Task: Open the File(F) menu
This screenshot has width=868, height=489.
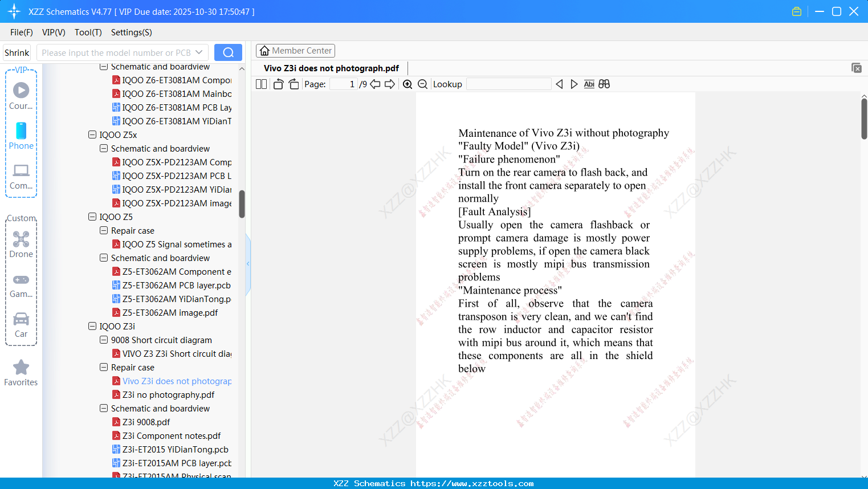Action: click(22, 32)
